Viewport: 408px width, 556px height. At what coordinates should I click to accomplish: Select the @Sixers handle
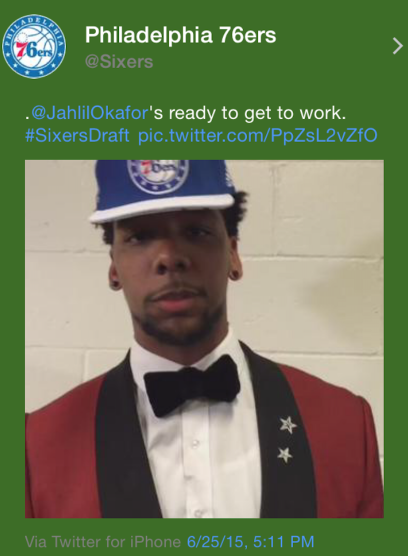coord(119,62)
